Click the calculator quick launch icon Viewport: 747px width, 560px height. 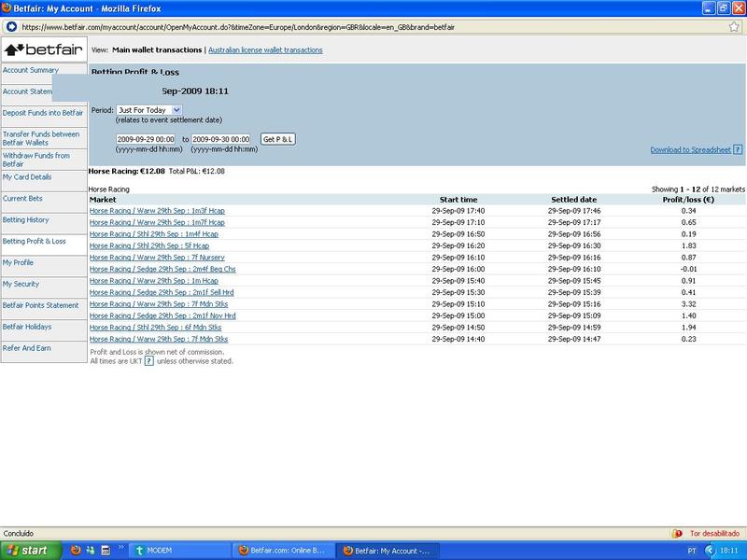(x=106, y=551)
